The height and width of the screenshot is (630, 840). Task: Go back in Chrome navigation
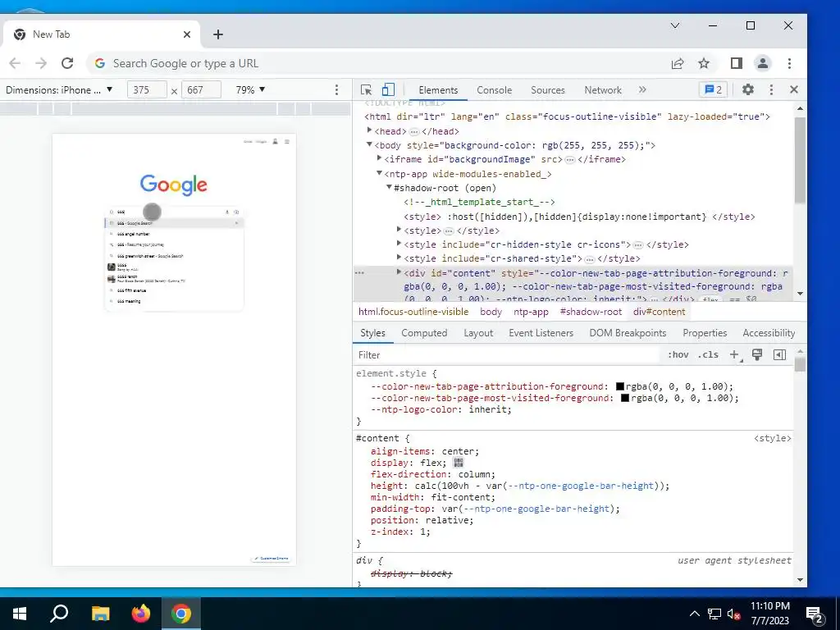[15, 63]
